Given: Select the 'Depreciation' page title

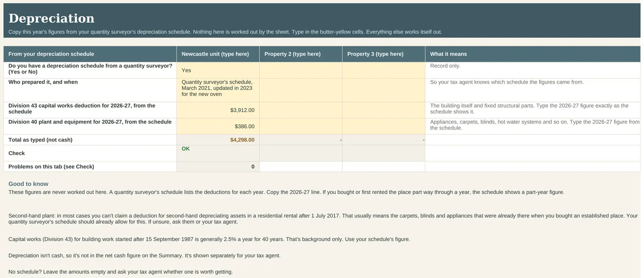Looking at the screenshot, I should 52,18.
